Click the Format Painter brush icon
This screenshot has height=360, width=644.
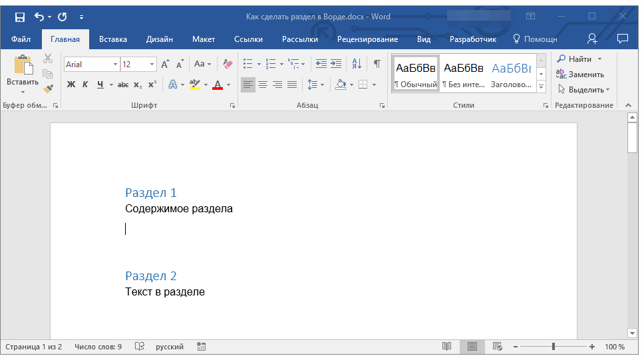point(48,88)
